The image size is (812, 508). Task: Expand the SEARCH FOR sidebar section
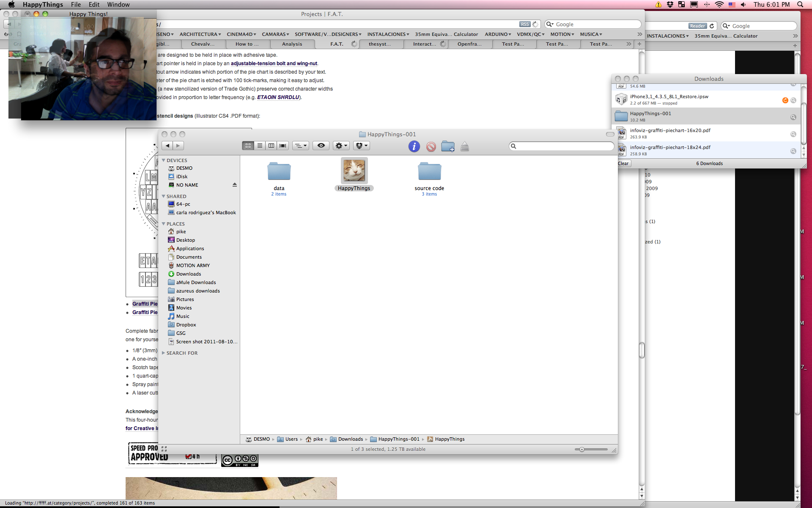click(x=164, y=353)
